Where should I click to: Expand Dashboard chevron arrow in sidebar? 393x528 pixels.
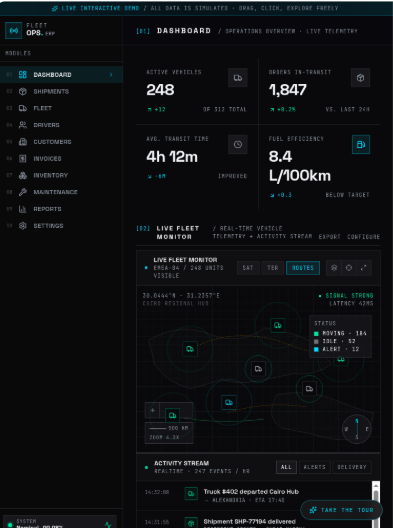(x=111, y=75)
